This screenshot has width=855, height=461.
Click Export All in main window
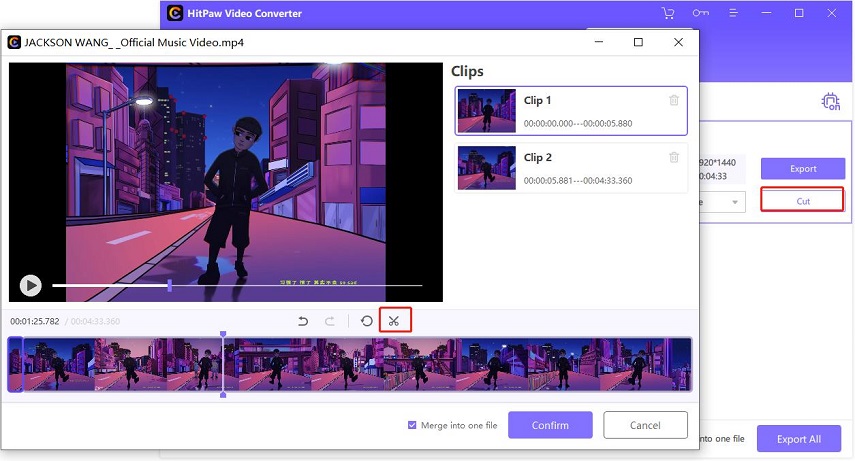(x=798, y=439)
